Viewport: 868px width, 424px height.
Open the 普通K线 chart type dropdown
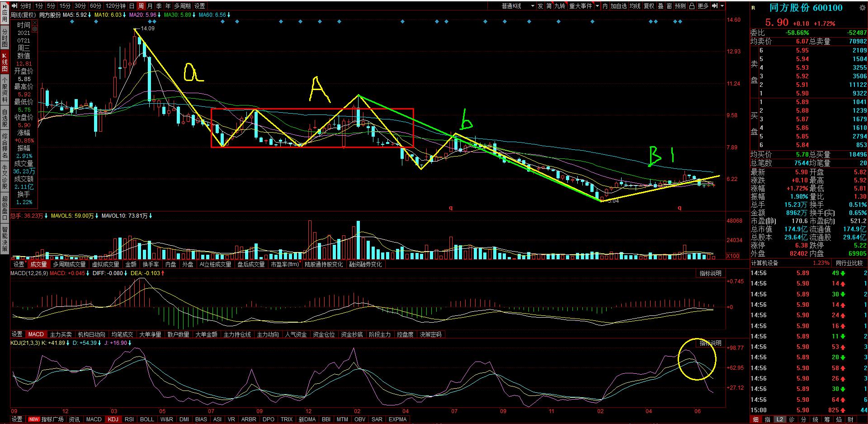pyautogui.click(x=518, y=6)
